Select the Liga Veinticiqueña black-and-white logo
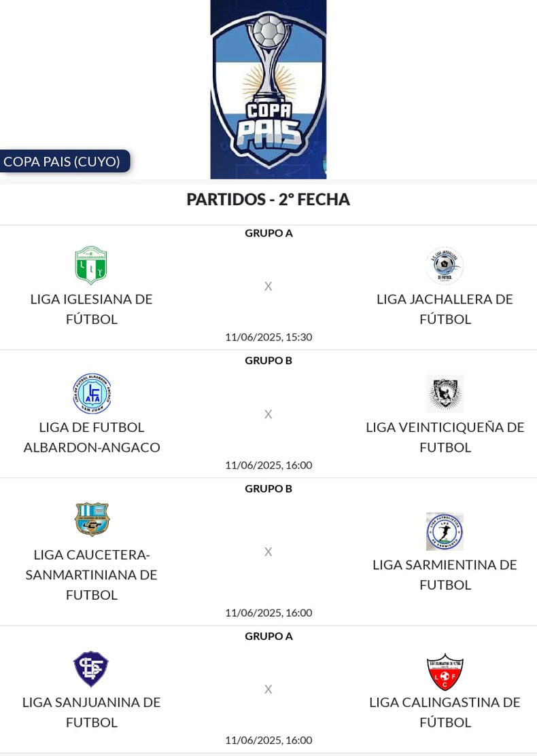Screen dimensions: 537x756 445,394
